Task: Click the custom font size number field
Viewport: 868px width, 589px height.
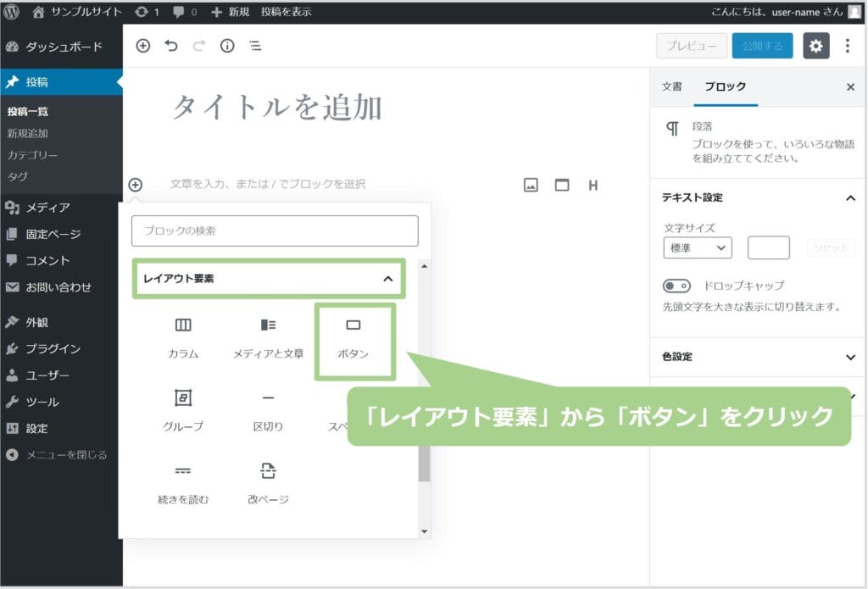Action: [x=768, y=247]
